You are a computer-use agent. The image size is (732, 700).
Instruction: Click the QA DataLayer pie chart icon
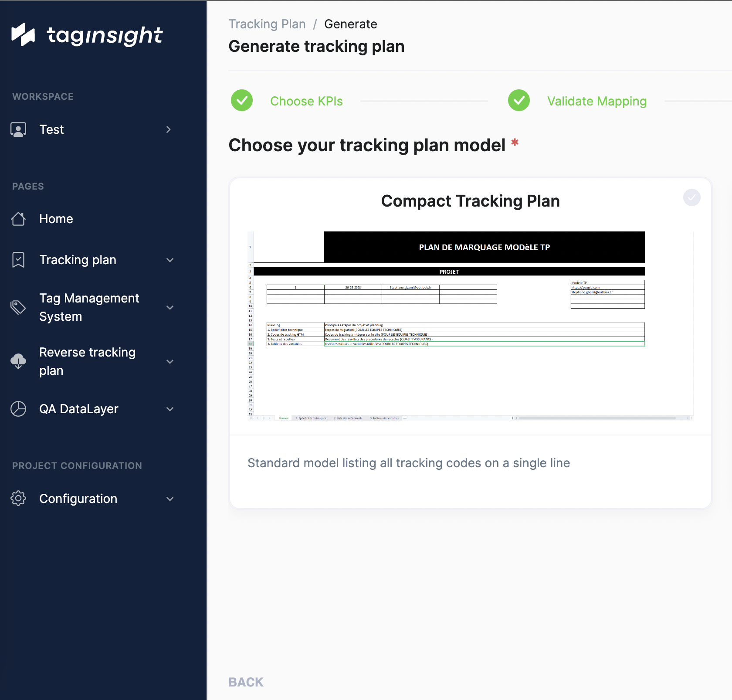[x=18, y=409]
